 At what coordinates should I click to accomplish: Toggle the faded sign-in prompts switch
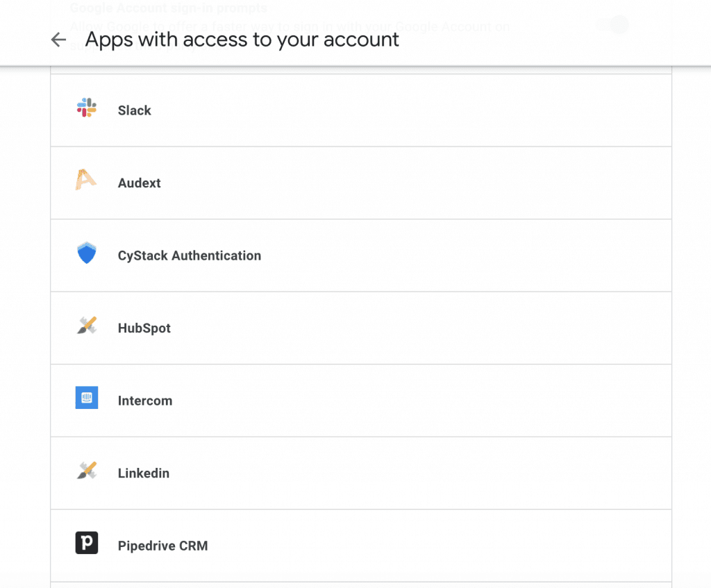pyautogui.click(x=612, y=24)
